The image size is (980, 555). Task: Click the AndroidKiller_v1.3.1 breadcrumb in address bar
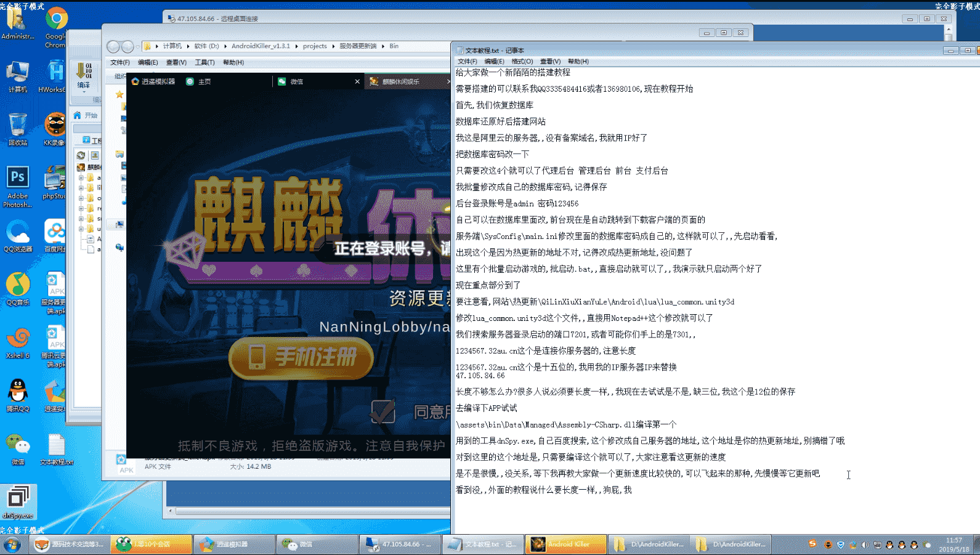click(261, 46)
